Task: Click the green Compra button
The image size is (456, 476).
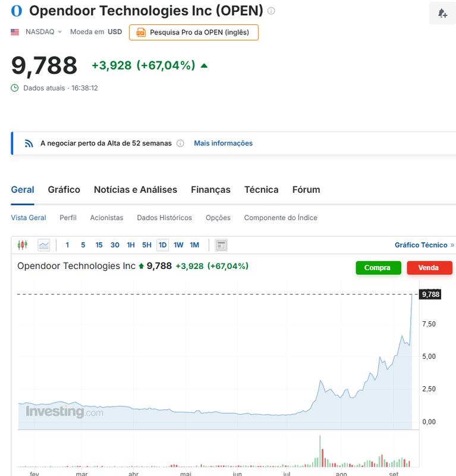Action: (378, 268)
